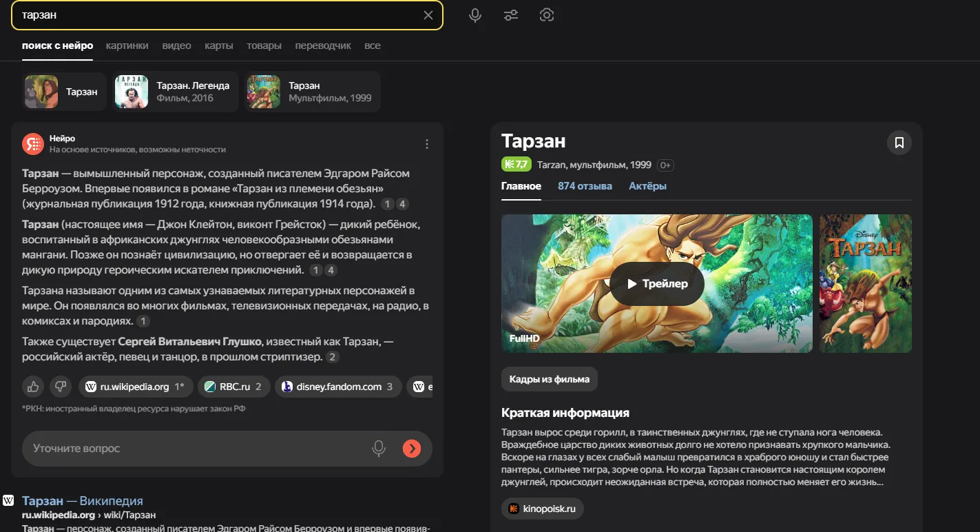Click the bold name Сергей Витальевич Глушко
The width and height of the screenshot is (980, 532).
(189, 342)
